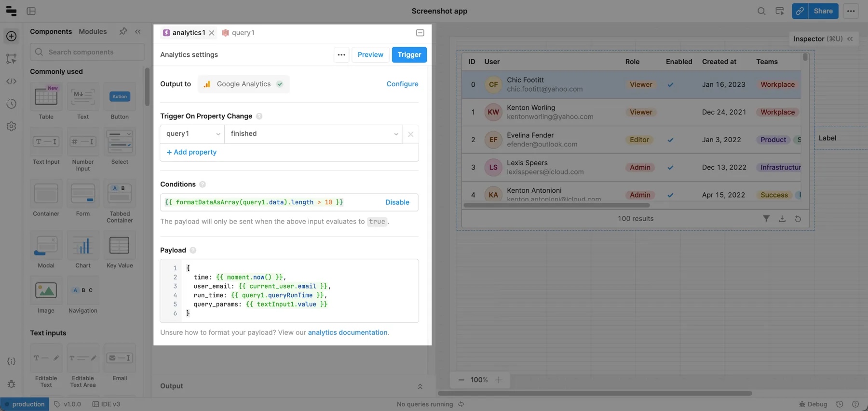Click the search icon in top bar

tap(761, 11)
